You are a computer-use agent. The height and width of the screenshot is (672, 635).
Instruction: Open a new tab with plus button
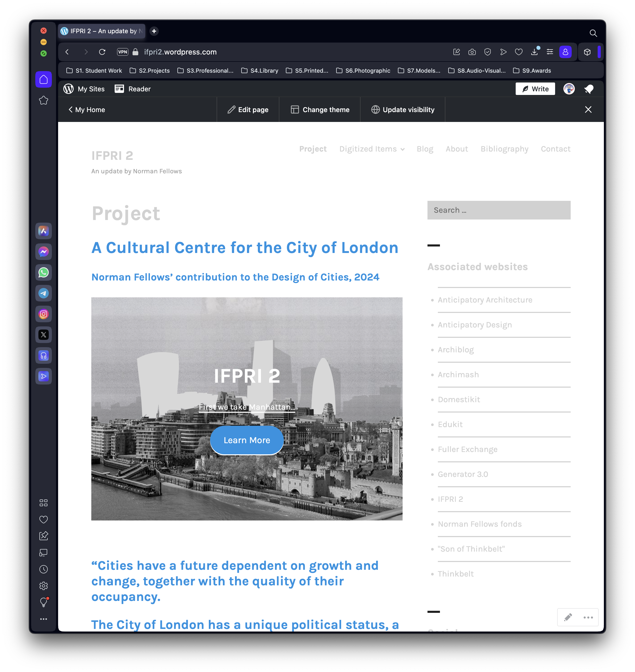click(x=154, y=31)
